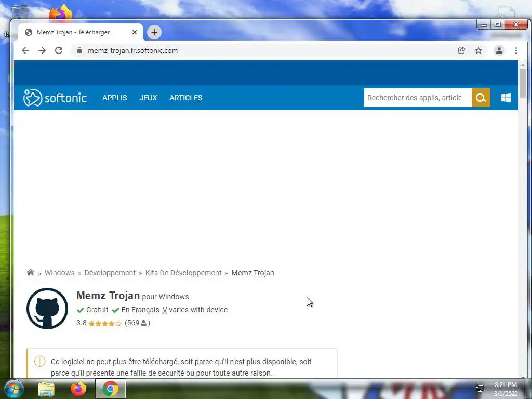The width and height of the screenshot is (532, 399).
Task: Open the APPLIS menu
Action: tap(115, 98)
